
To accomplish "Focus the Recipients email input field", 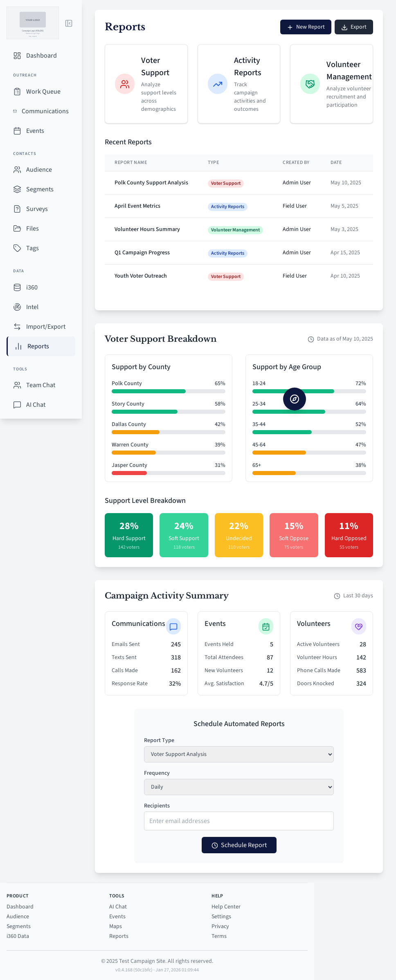I will (x=239, y=821).
